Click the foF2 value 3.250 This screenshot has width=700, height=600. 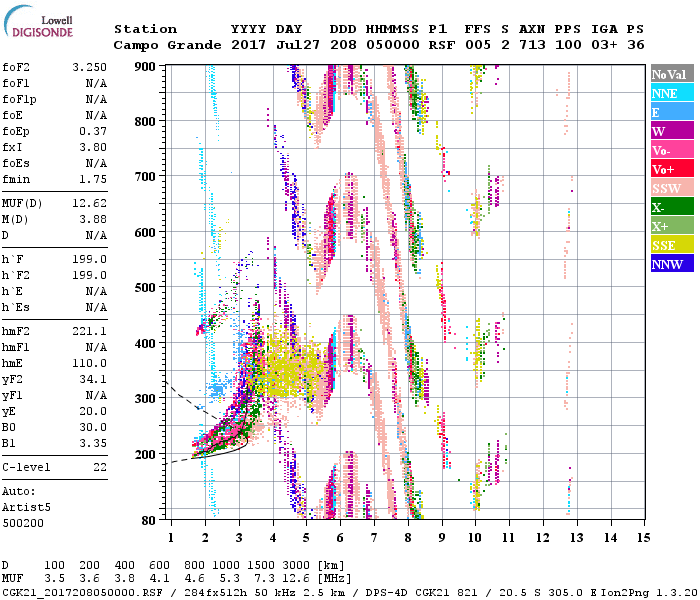click(89, 70)
